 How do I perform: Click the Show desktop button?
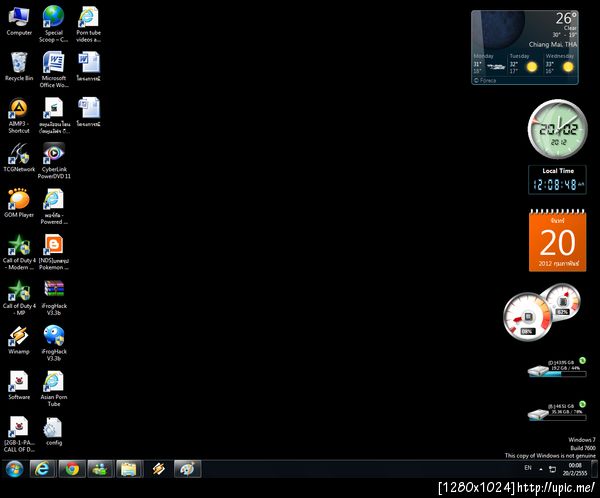[594, 469]
